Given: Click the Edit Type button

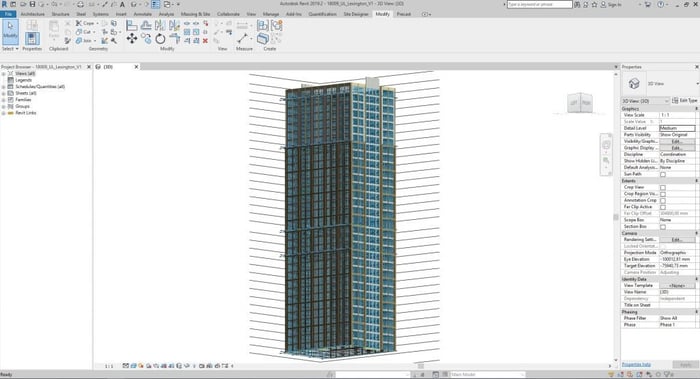Looking at the screenshot, I should (685, 101).
